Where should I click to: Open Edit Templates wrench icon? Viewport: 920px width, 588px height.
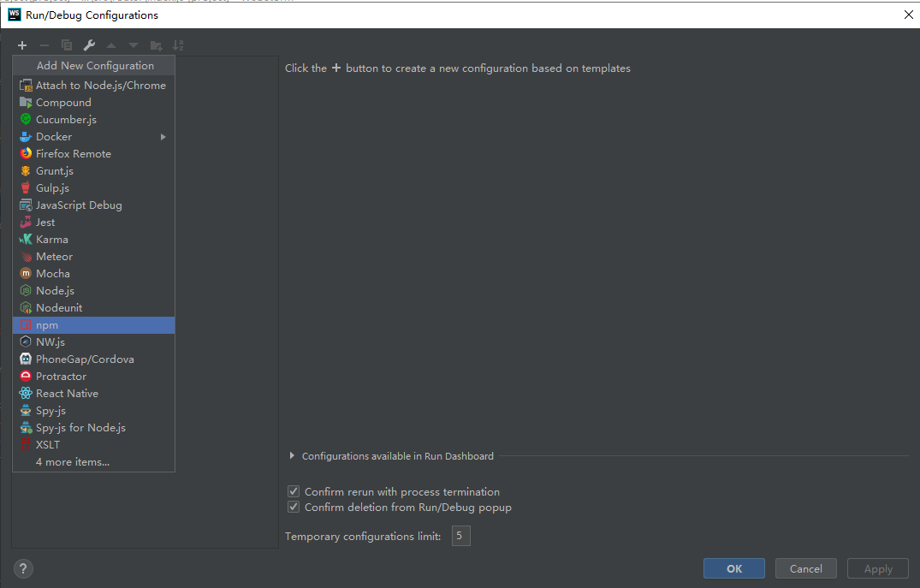[89, 45]
